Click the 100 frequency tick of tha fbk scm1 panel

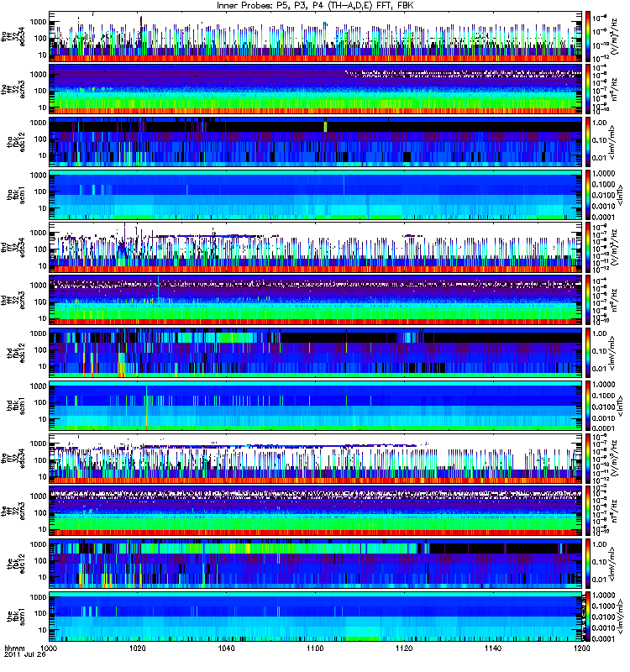[x=39, y=192]
